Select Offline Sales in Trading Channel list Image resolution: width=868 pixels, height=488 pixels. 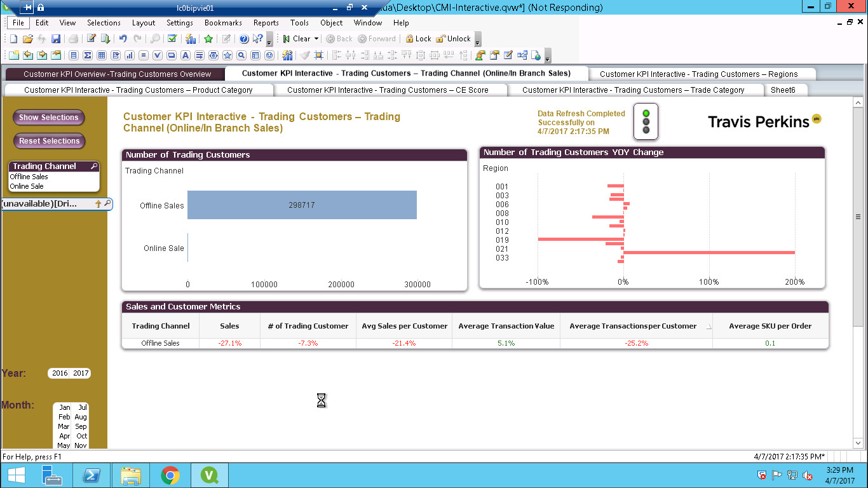pos(29,177)
